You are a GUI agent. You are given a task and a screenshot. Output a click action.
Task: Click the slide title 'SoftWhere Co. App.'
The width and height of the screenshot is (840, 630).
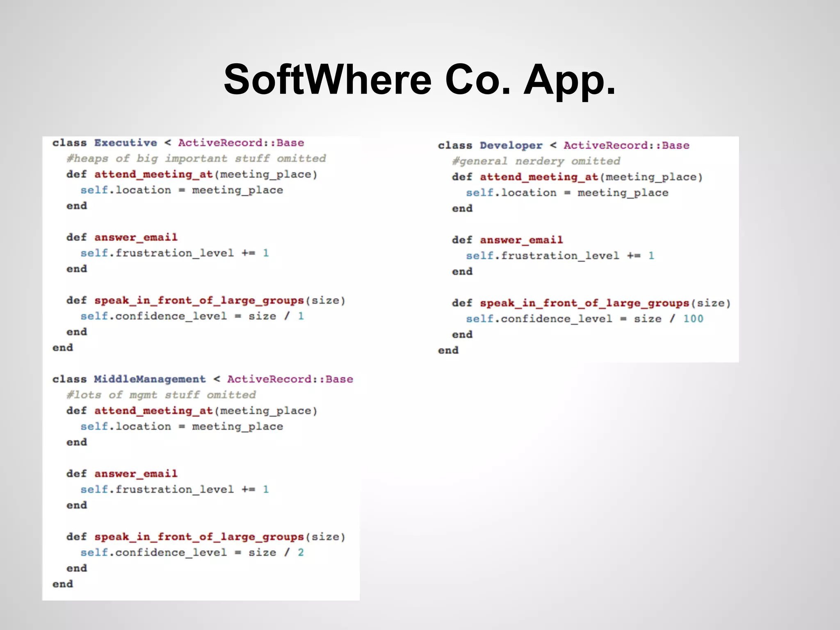point(420,80)
